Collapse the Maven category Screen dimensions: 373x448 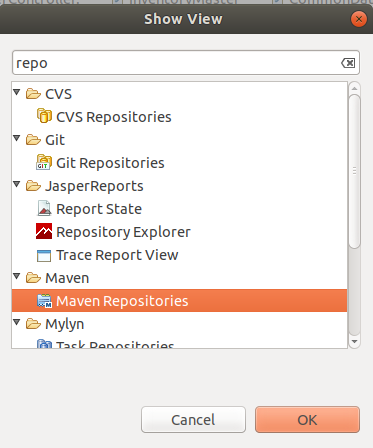(17, 276)
